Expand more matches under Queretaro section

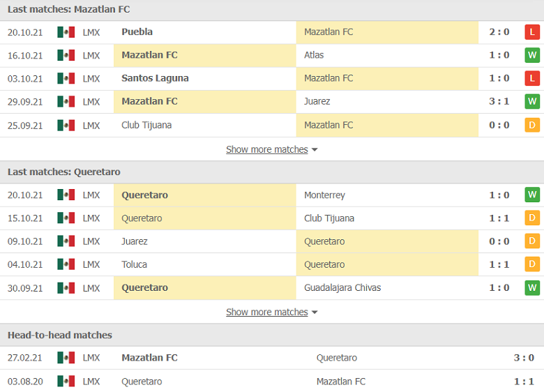coord(272,312)
